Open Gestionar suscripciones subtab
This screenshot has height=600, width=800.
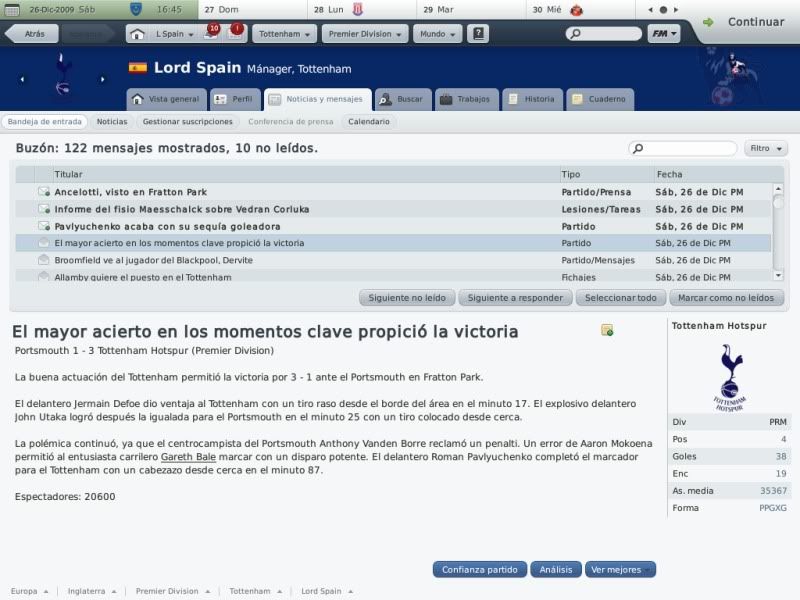coord(187,122)
